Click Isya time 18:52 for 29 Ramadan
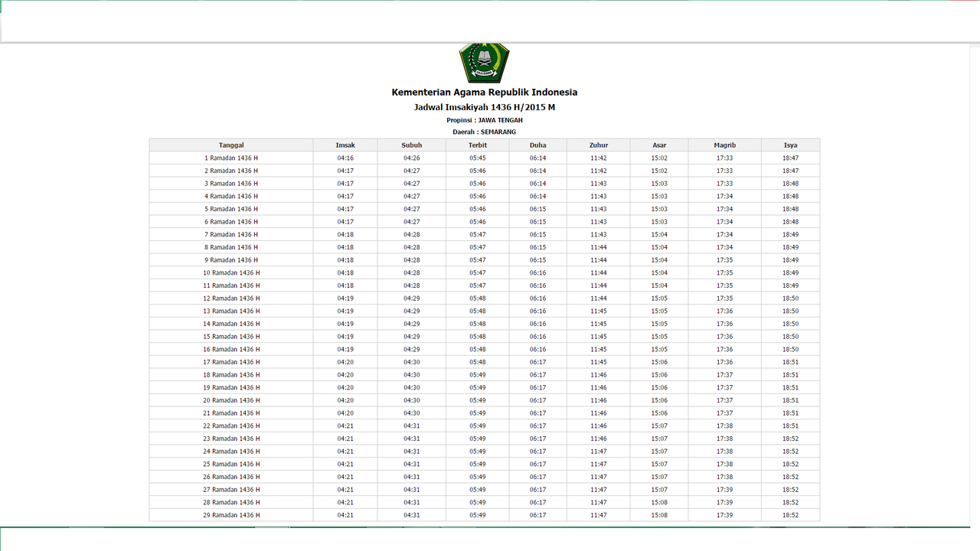This screenshot has height=551, width=980. pos(791,515)
